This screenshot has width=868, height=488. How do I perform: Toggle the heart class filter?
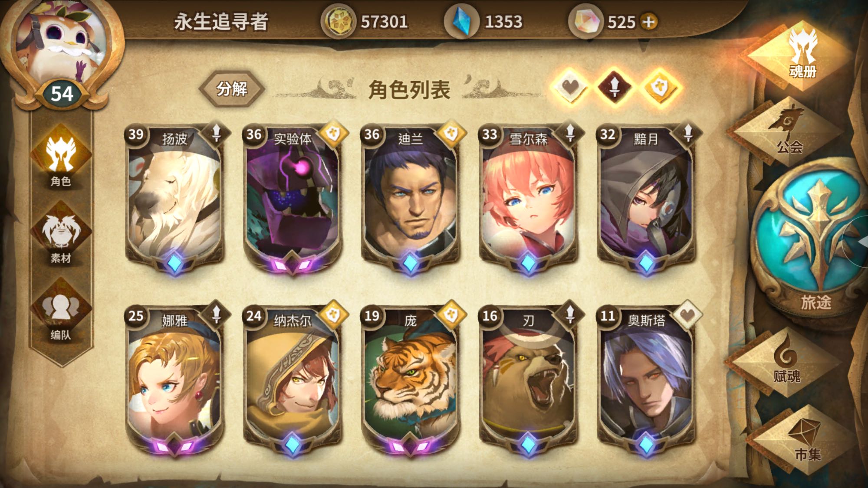[571, 87]
